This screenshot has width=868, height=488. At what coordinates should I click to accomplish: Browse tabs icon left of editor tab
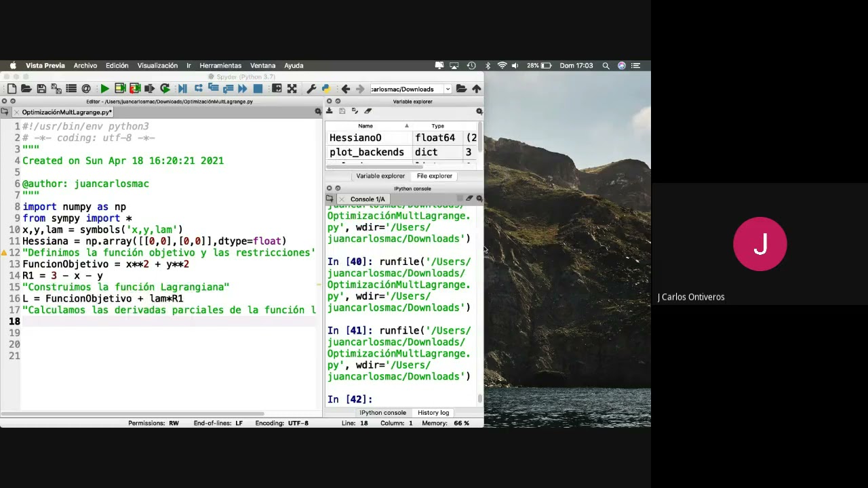[4, 112]
